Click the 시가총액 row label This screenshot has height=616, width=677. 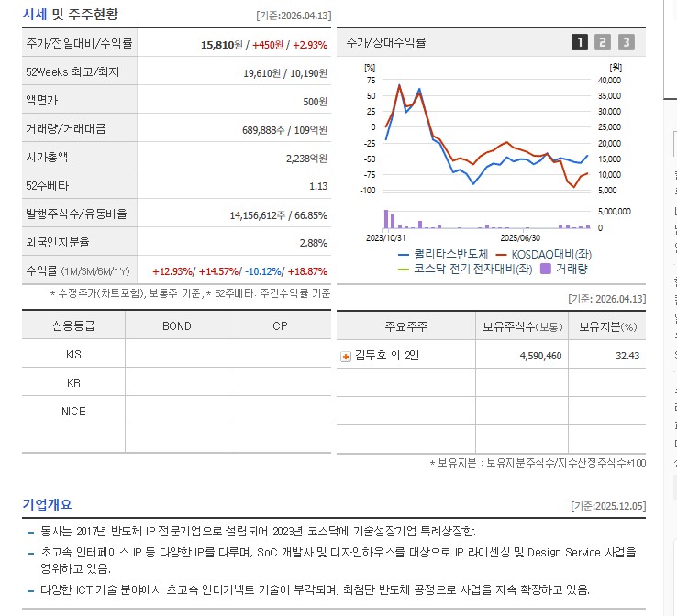point(47,157)
